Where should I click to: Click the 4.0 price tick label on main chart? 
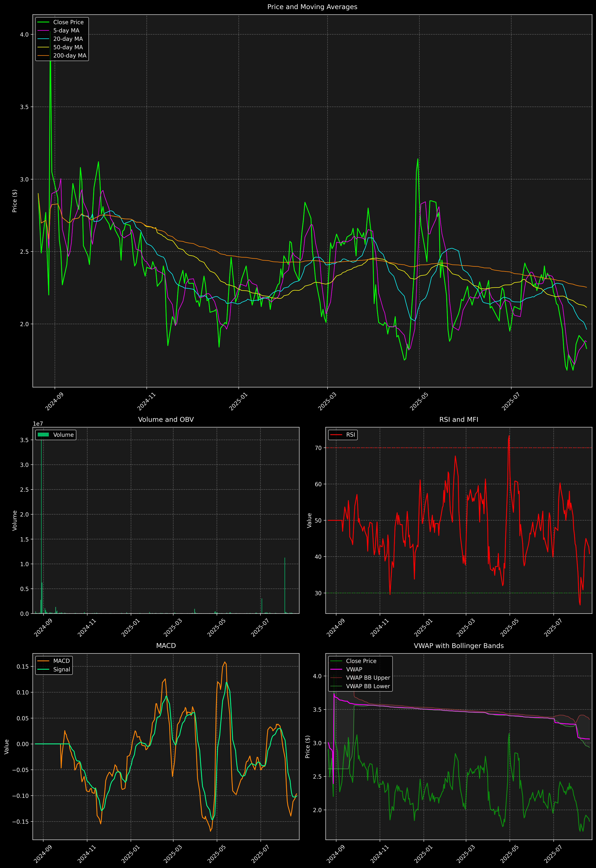(x=24, y=34)
